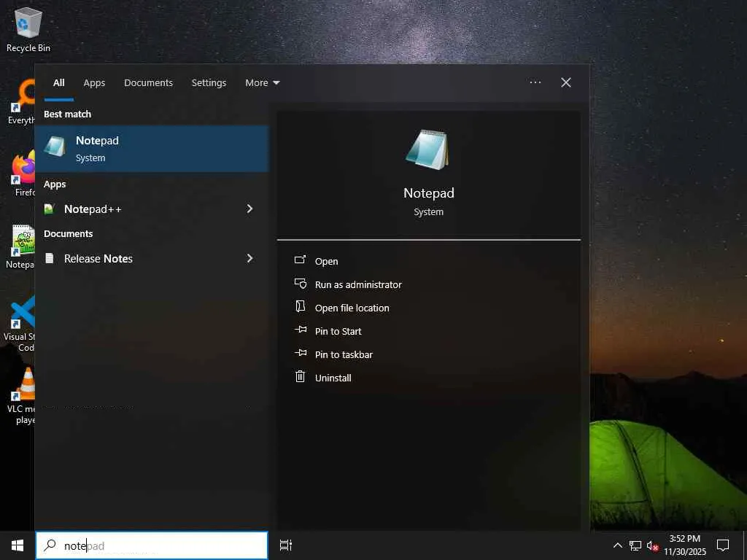747x560 pixels.
Task: Click the Visual Studio Code desktop icon
Action: pos(23,312)
